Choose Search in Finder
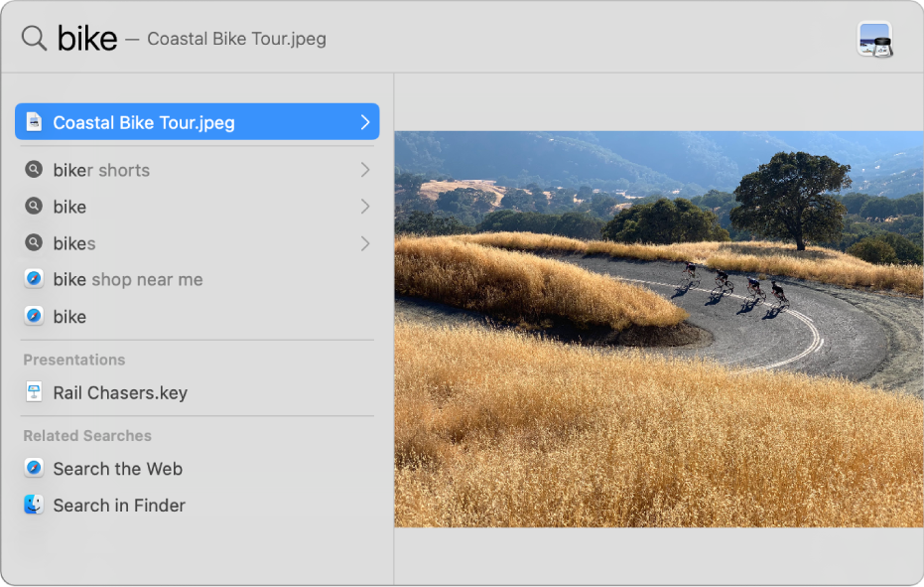Viewport: 924px width, 587px height. tap(119, 506)
